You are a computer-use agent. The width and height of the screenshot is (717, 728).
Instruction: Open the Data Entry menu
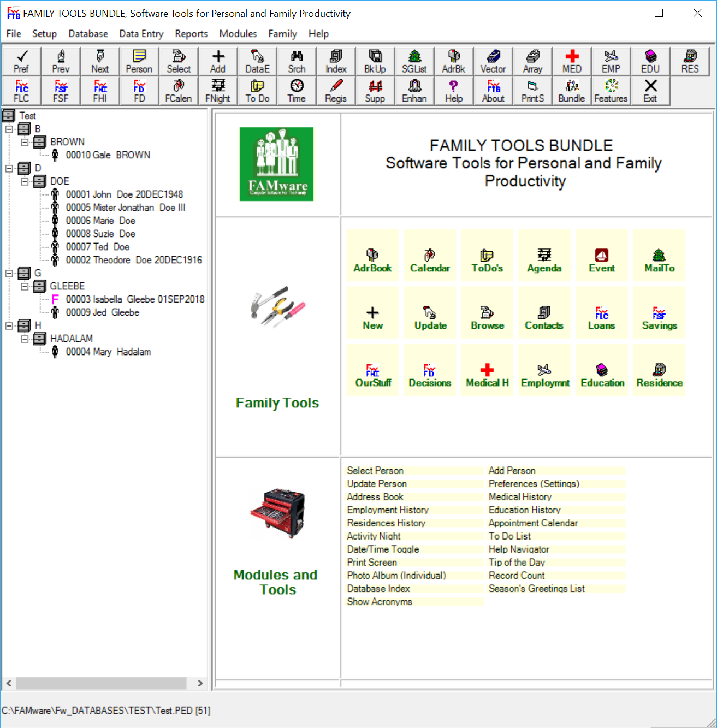pos(141,34)
